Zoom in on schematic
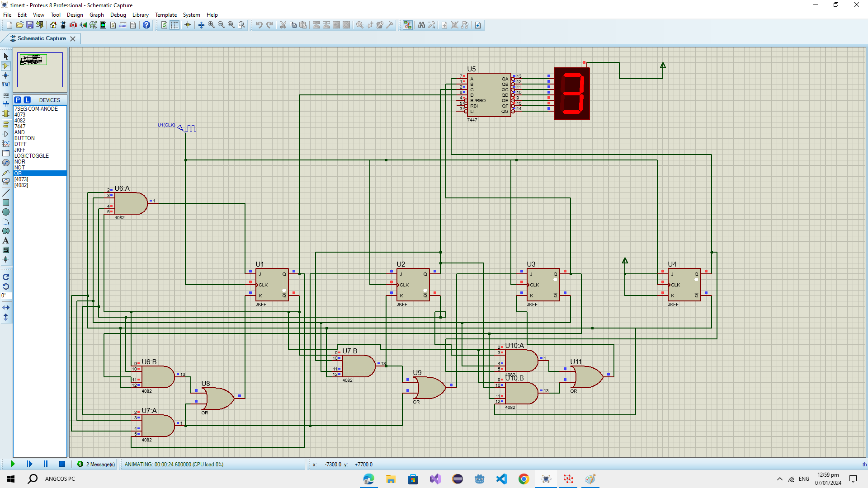The image size is (868, 488). click(211, 25)
